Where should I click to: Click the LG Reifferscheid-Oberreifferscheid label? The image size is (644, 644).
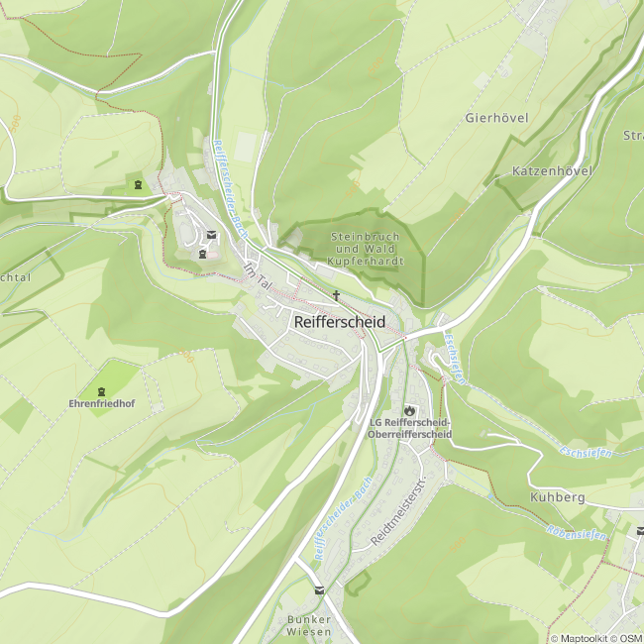click(x=409, y=428)
